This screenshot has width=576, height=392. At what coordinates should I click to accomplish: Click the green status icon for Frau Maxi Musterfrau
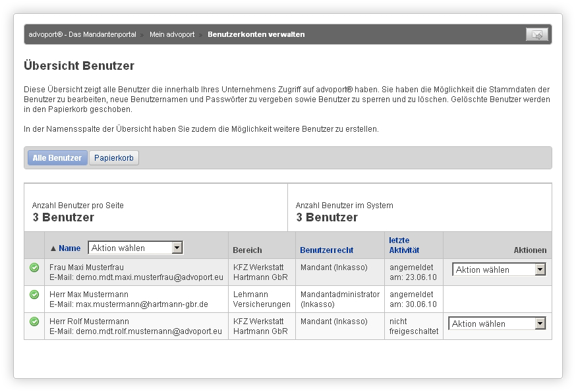click(x=34, y=267)
